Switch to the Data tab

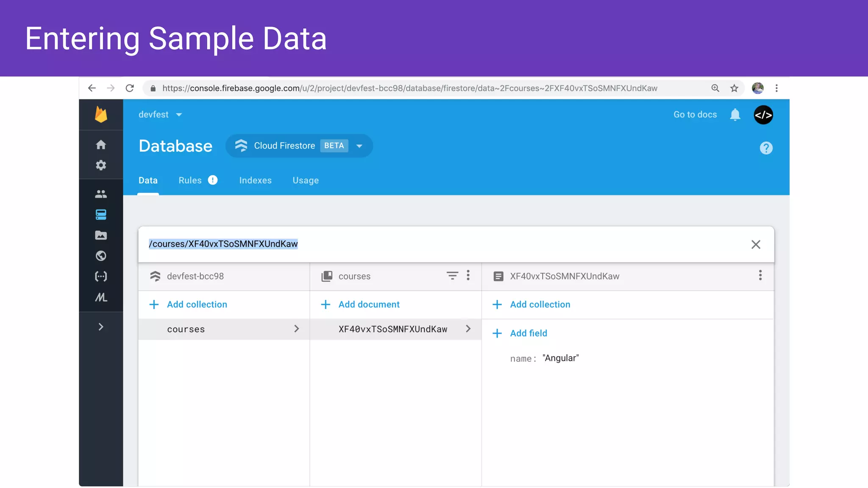(x=148, y=180)
